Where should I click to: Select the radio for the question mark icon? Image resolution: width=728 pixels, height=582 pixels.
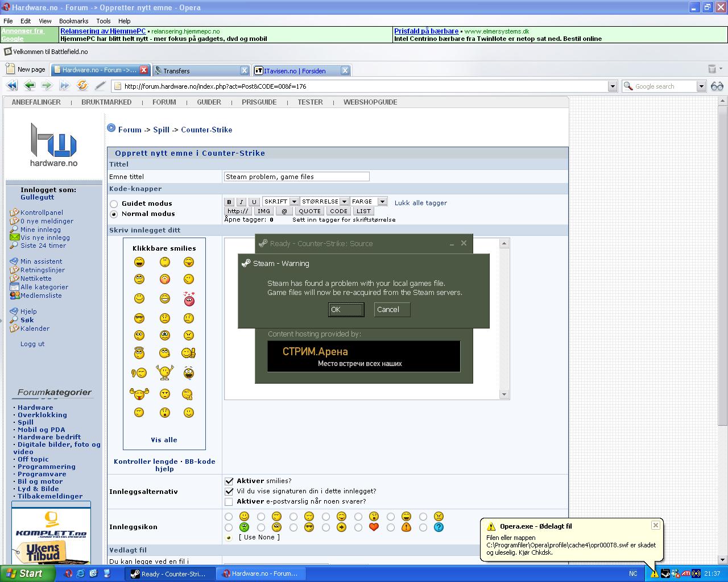point(423,527)
